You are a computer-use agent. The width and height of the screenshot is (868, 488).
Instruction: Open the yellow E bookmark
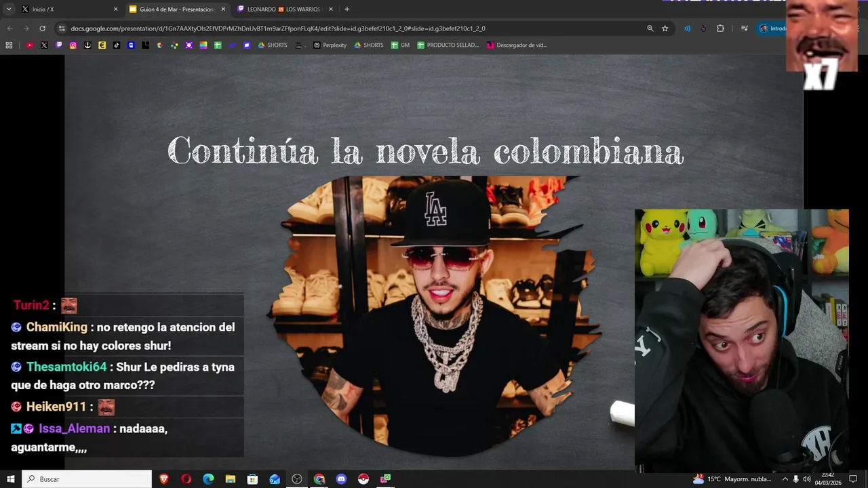click(x=102, y=45)
